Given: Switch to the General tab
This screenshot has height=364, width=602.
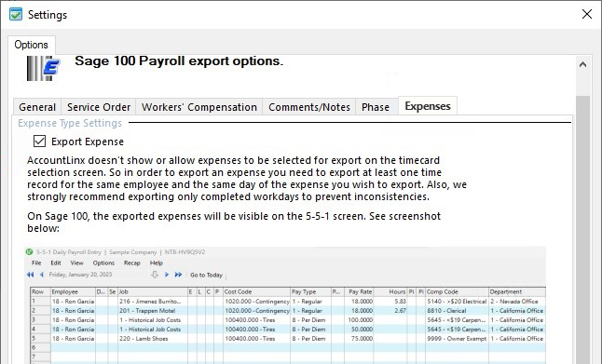Looking at the screenshot, I should pyautogui.click(x=37, y=107).
